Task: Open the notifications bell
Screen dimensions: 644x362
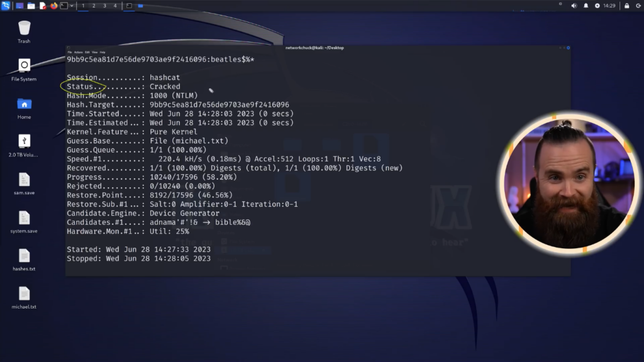Action: (586, 6)
